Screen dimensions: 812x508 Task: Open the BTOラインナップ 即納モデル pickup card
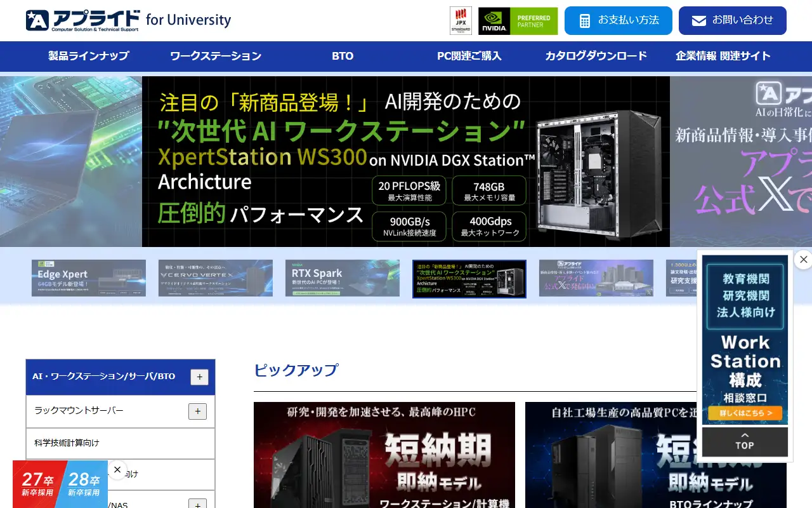[656, 455]
